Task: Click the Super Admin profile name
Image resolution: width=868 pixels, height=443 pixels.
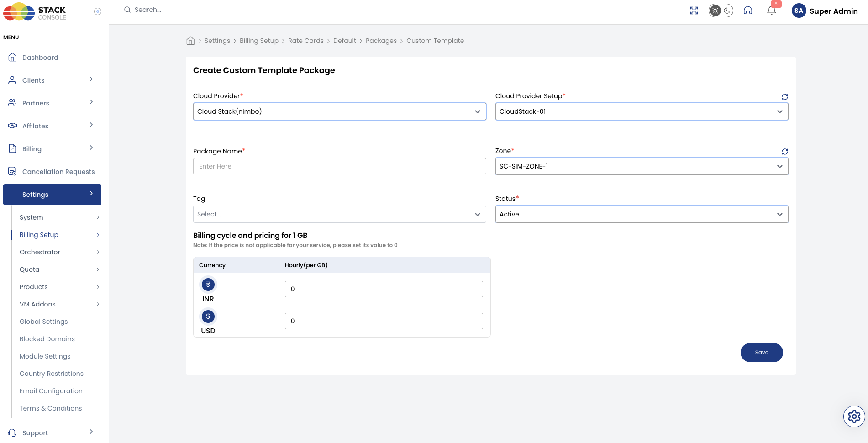Action: click(834, 11)
